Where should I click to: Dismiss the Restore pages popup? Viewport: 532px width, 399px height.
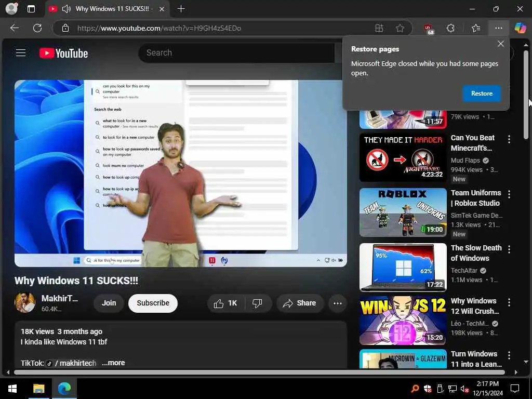(500, 44)
